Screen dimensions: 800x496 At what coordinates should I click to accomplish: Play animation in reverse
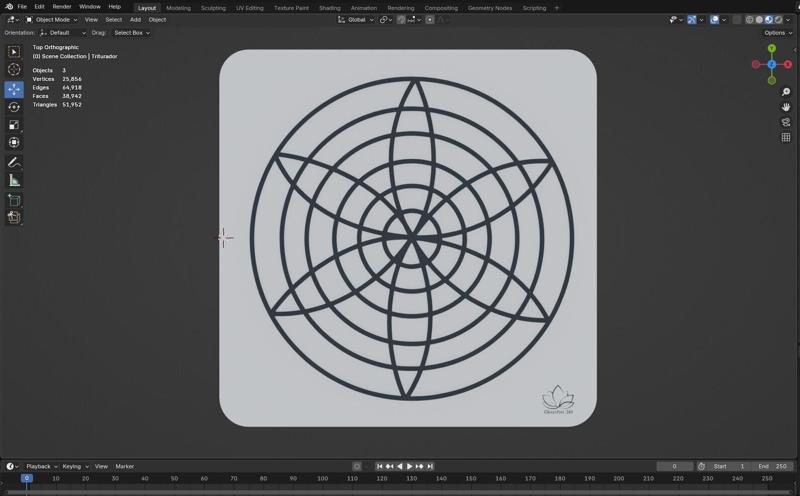coord(399,466)
